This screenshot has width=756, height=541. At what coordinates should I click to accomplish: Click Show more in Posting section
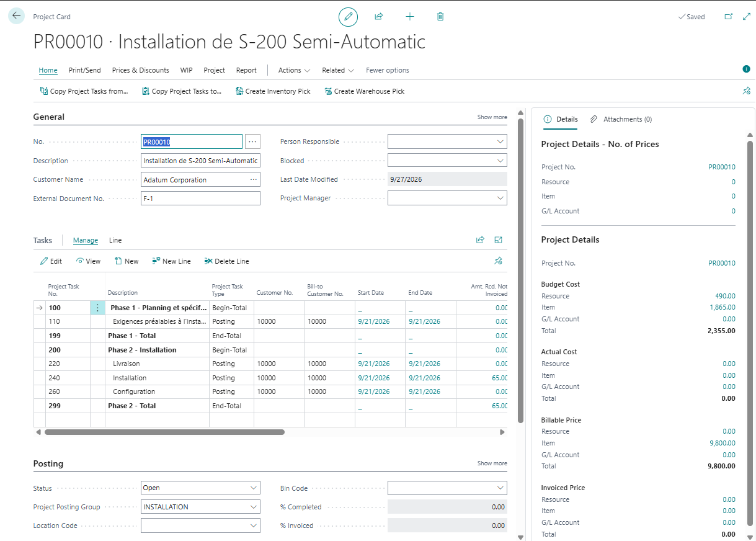(x=492, y=463)
